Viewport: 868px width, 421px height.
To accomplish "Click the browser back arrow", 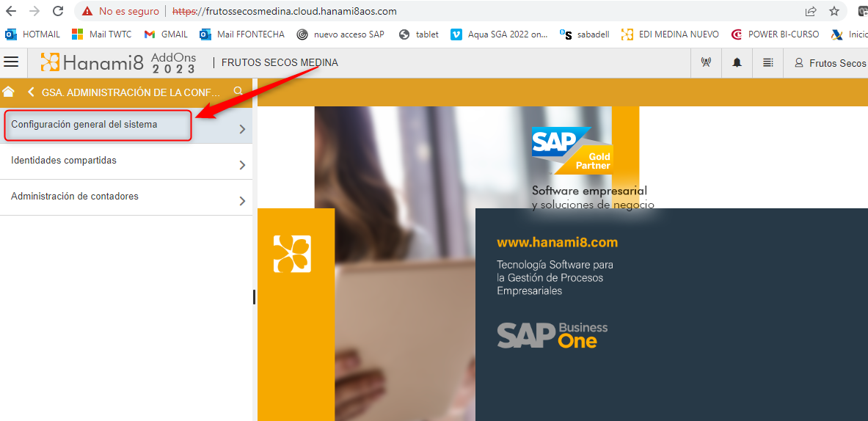I will click(x=11, y=10).
